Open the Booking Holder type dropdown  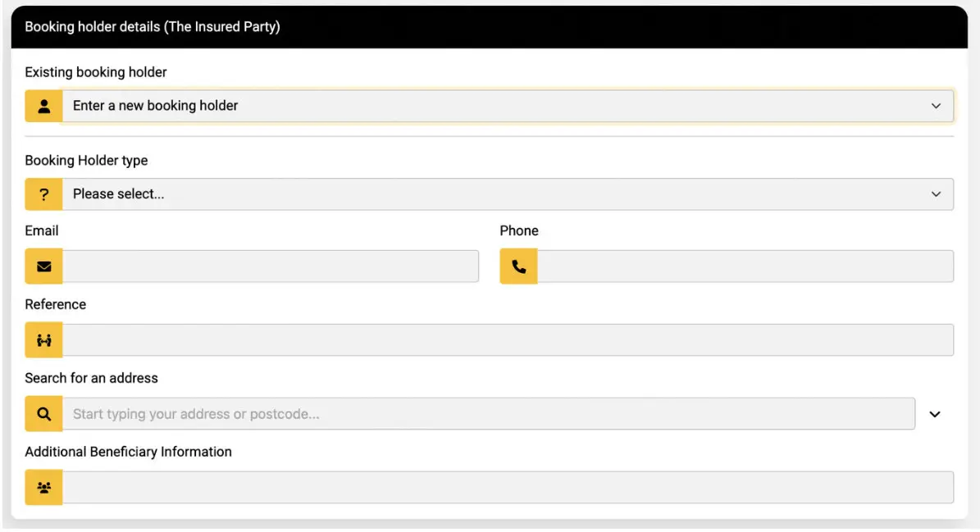(x=492, y=193)
